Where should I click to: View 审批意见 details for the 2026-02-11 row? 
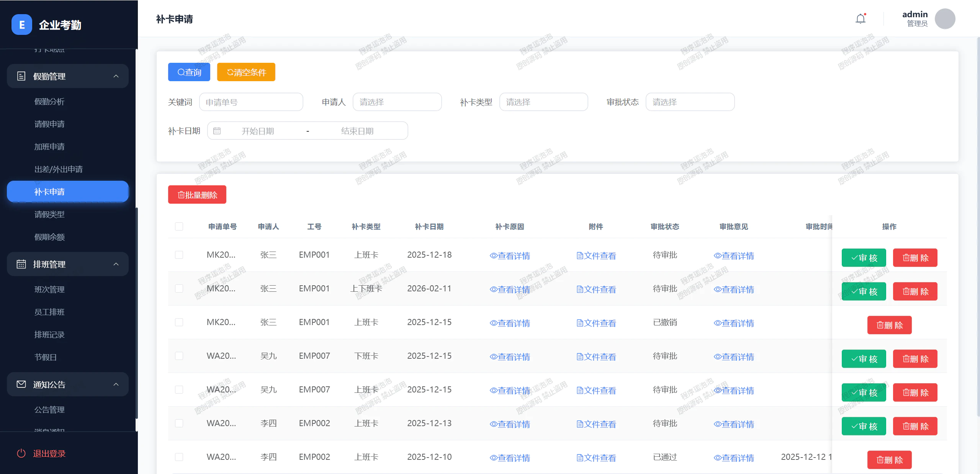click(734, 289)
